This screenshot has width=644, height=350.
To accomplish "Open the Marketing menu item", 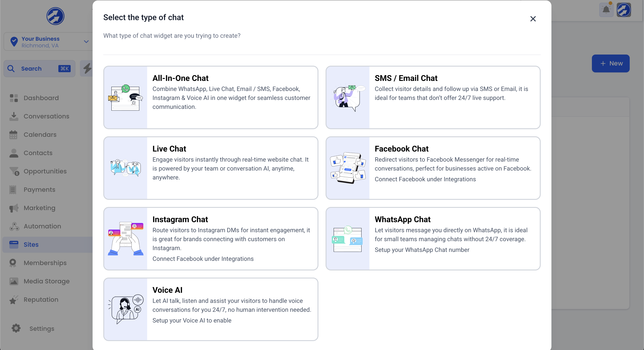I will (39, 208).
